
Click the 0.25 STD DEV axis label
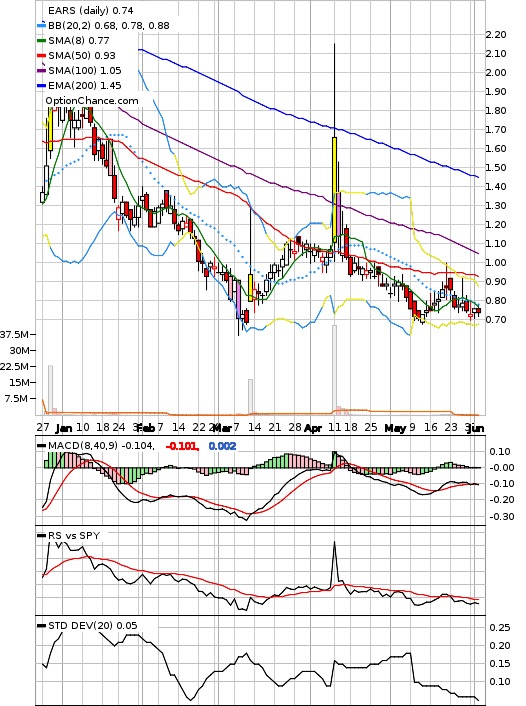click(500, 628)
